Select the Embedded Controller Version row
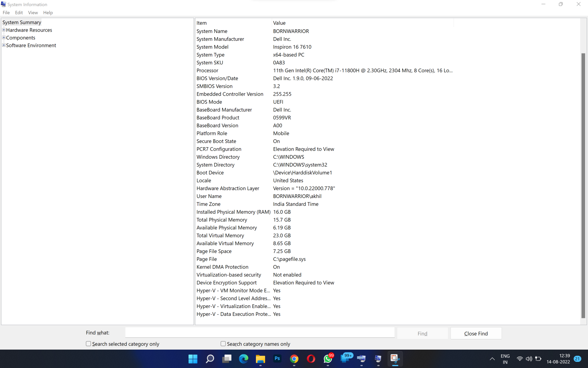588x368 pixels. pyautogui.click(x=324, y=94)
